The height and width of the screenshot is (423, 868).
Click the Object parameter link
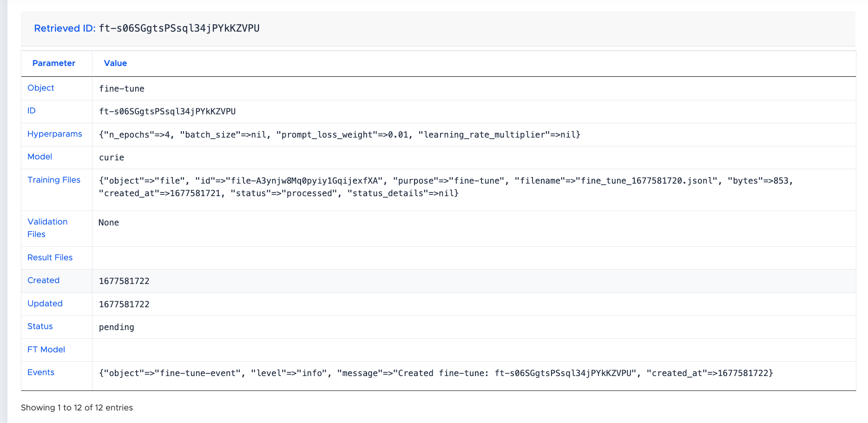point(40,88)
